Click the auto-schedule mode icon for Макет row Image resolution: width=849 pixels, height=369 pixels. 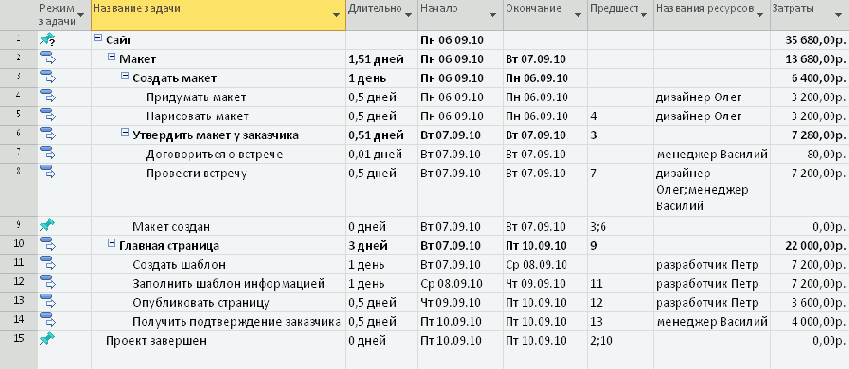[x=48, y=59]
